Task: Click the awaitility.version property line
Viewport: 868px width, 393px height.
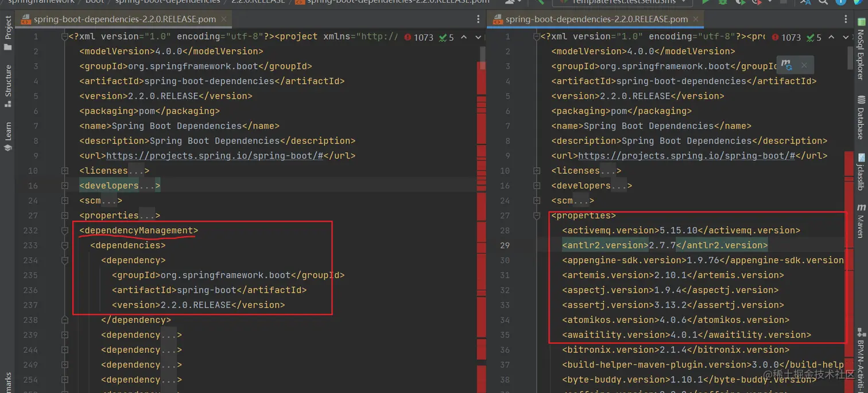Action: tap(687, 335)
